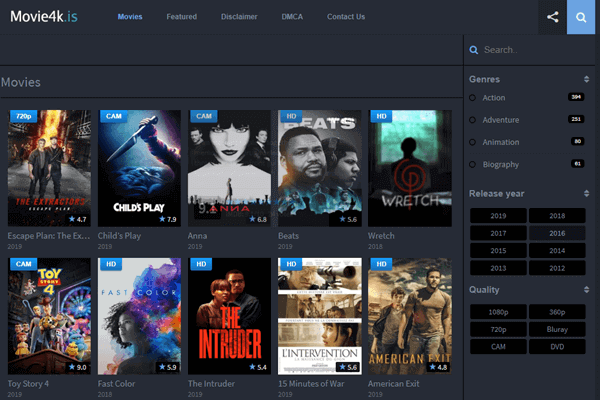Select the Animation genre radio button
600x400 pixels.
473,142
